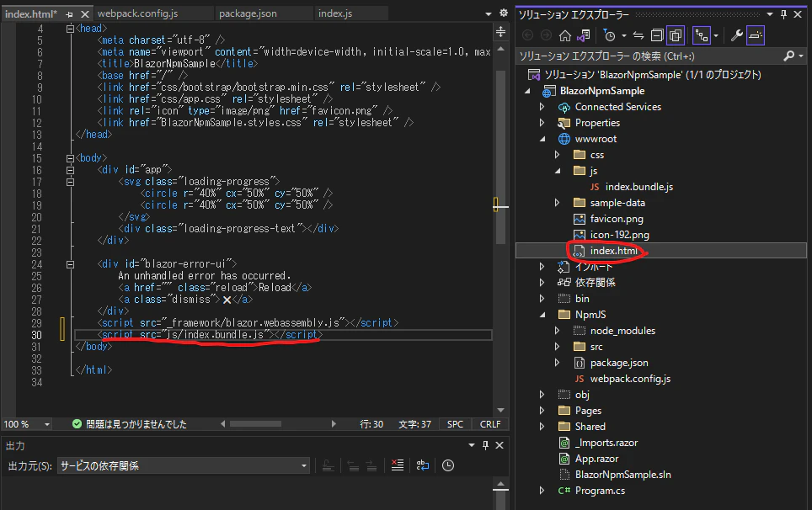Switch to the webpack.config.js tab
Viewport: 812px width, 510px height.
138,14
